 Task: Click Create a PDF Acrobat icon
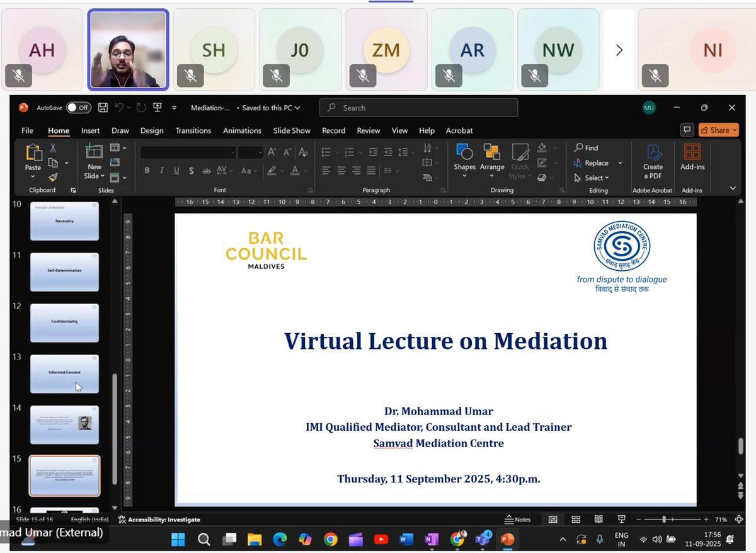(x=653, y=152)
